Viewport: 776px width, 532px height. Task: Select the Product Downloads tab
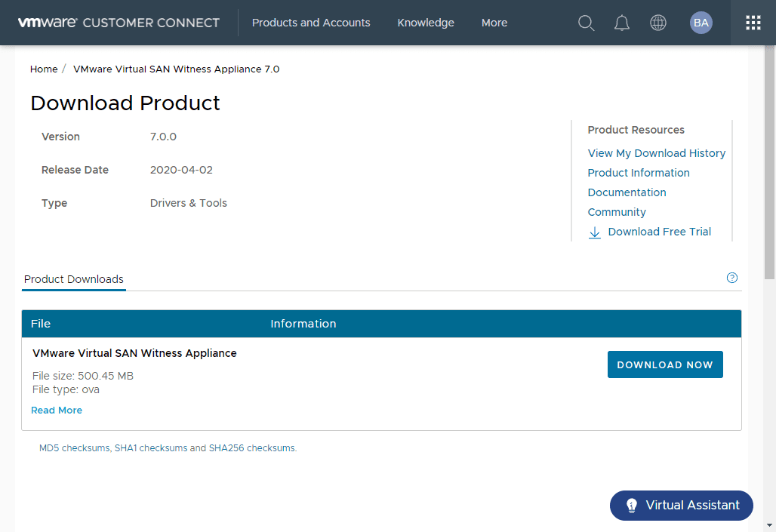click(74, 279)
